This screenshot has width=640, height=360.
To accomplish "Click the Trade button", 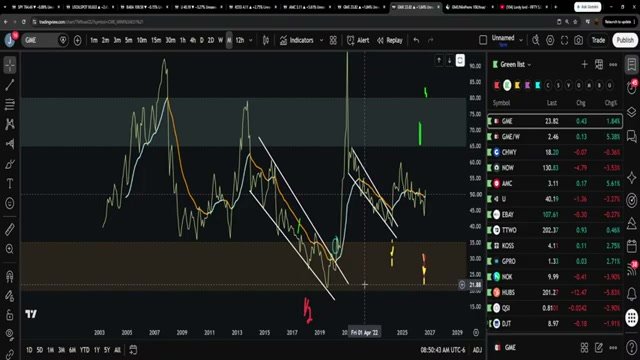I will (x=598, y=40).
